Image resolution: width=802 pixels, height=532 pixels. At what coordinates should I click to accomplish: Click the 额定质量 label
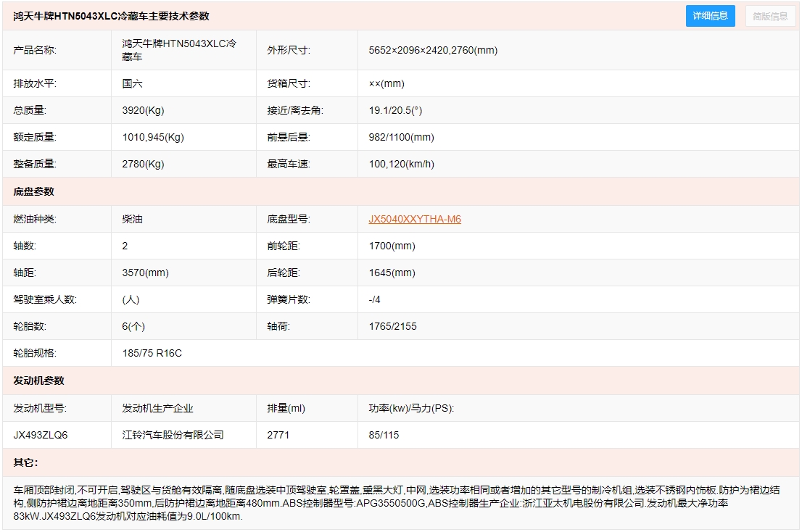point(35,137)
